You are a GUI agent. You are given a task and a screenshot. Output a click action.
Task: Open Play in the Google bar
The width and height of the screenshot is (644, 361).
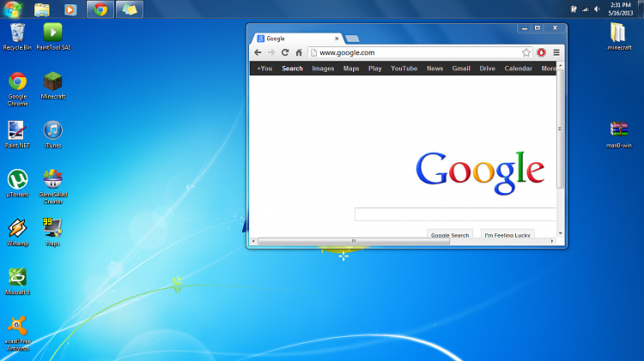point(374,69)
